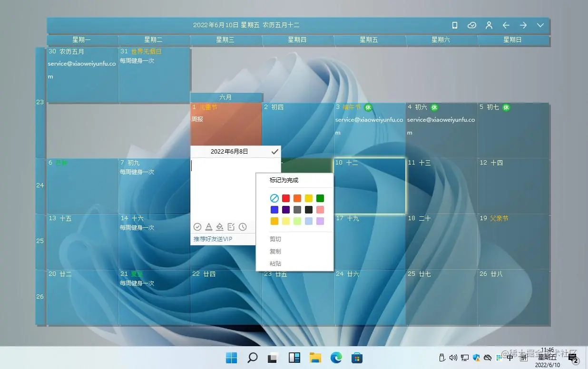Open Task View on the taskbar
This screenshot has width=588, height=369.
(273, 358)
